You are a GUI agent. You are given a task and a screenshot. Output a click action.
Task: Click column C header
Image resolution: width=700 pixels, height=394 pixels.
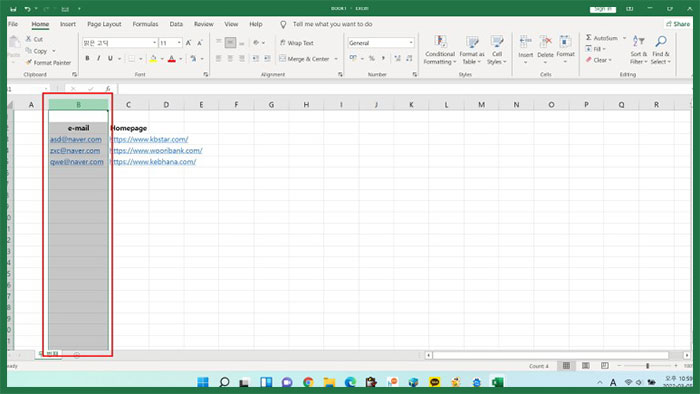[128, 104]
